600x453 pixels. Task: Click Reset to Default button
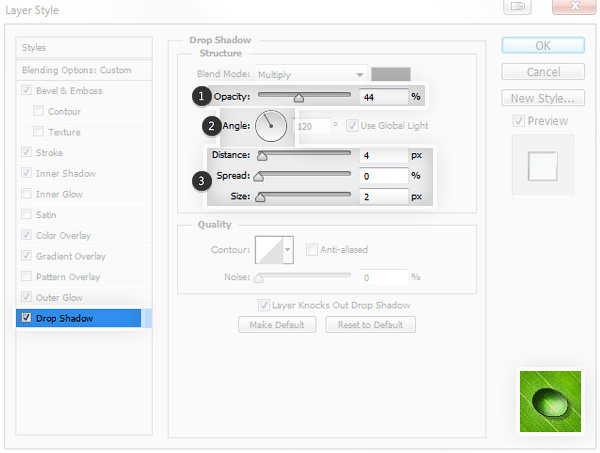point(370,324)
